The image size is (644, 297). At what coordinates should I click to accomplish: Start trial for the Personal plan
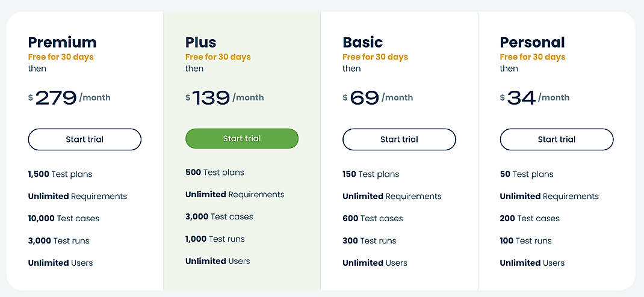556,139
